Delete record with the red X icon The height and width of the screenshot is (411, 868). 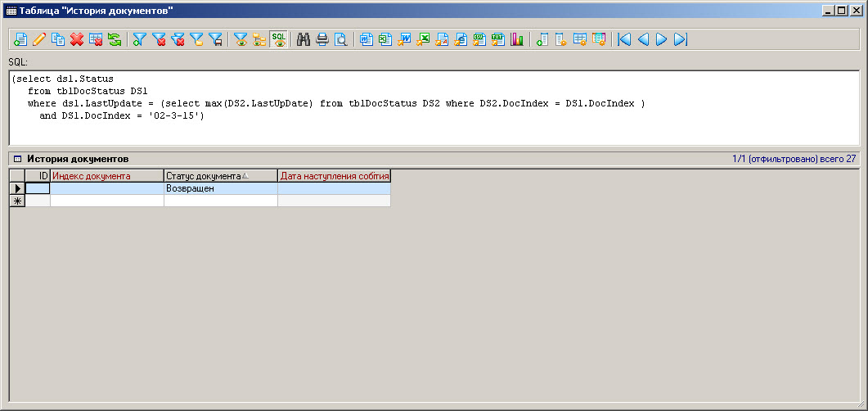tap(77, 39)
